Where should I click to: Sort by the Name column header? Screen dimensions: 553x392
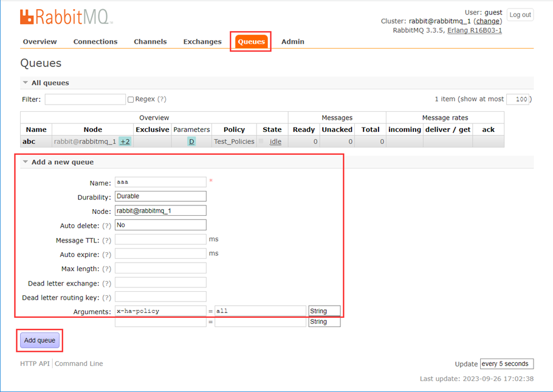coord(36,129)
